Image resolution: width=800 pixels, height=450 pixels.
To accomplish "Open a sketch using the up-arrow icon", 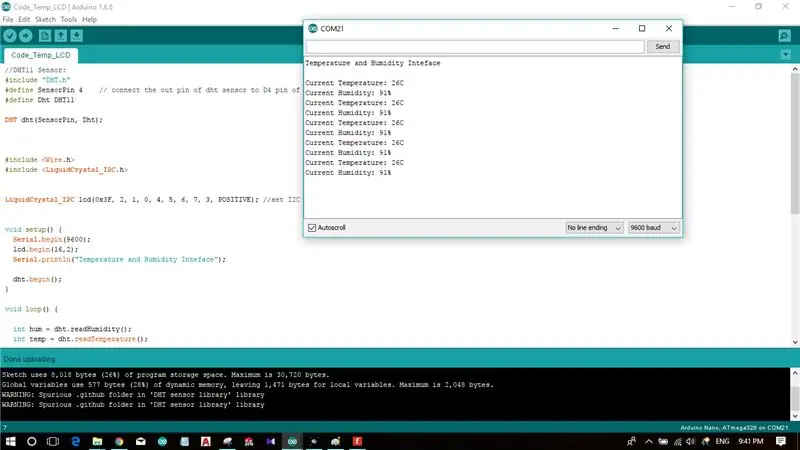I will 61,36.
